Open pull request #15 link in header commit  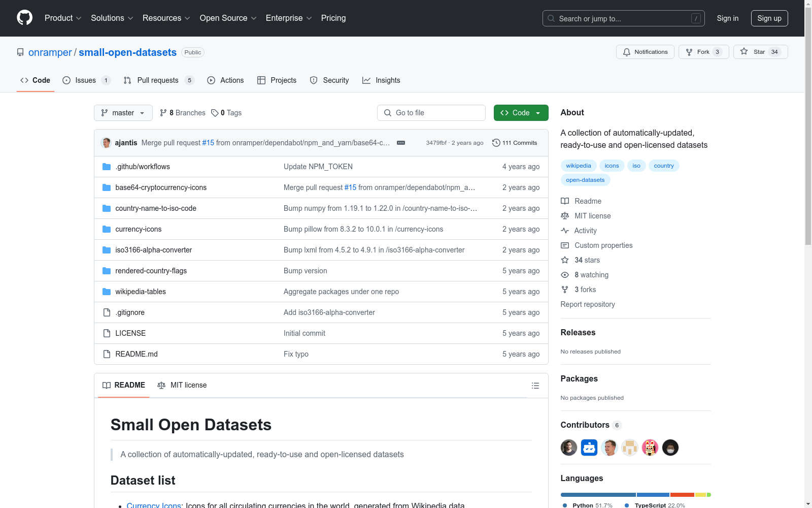(x=208, y=143)
